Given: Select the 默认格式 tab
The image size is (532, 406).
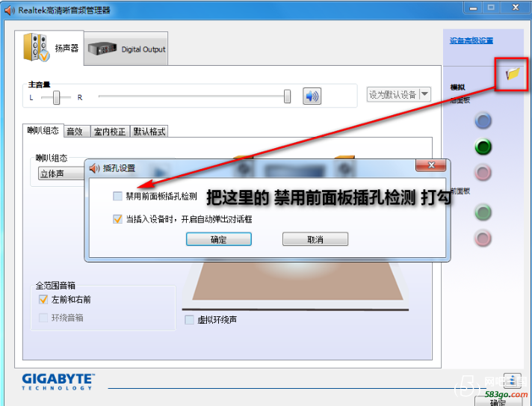Looking at the screenshot, I should 149,132.
